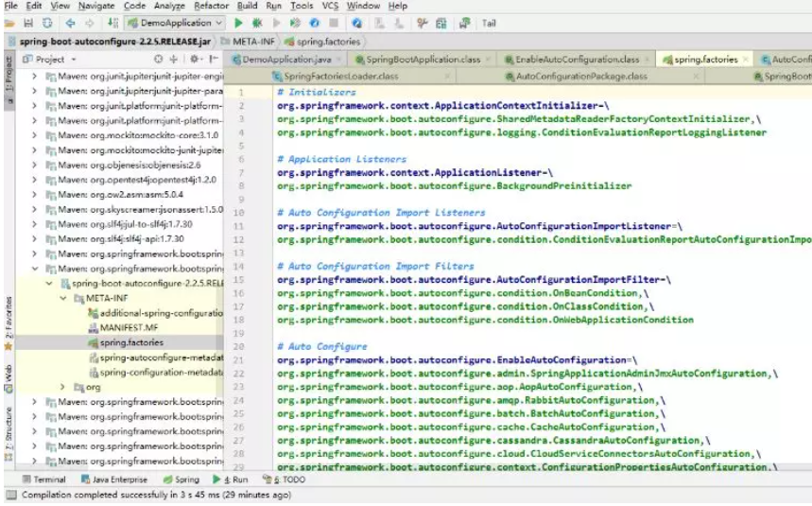Viewport: 812px width, 506px height.
Task: Open the DemoApplication run configuration dropdown
Action: (176, 24)
